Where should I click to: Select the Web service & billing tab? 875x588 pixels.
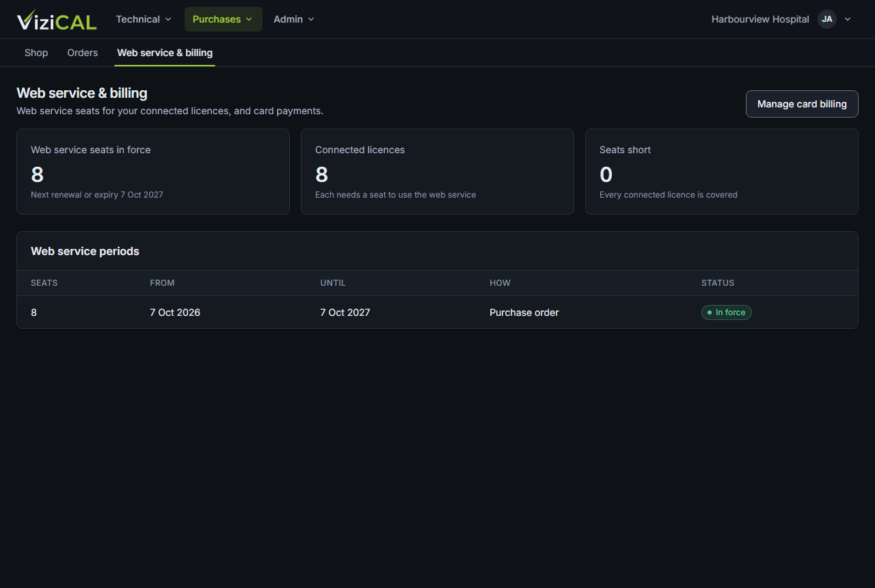165,53
